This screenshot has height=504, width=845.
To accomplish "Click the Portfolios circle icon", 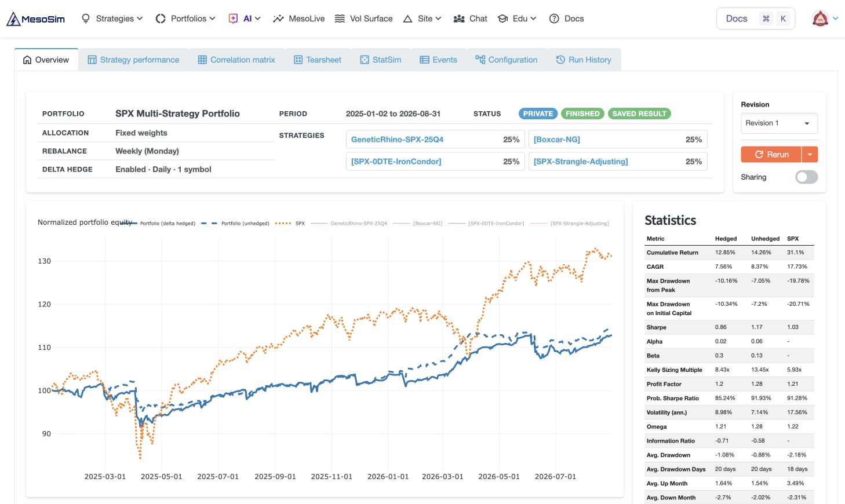I will [161, 19].
